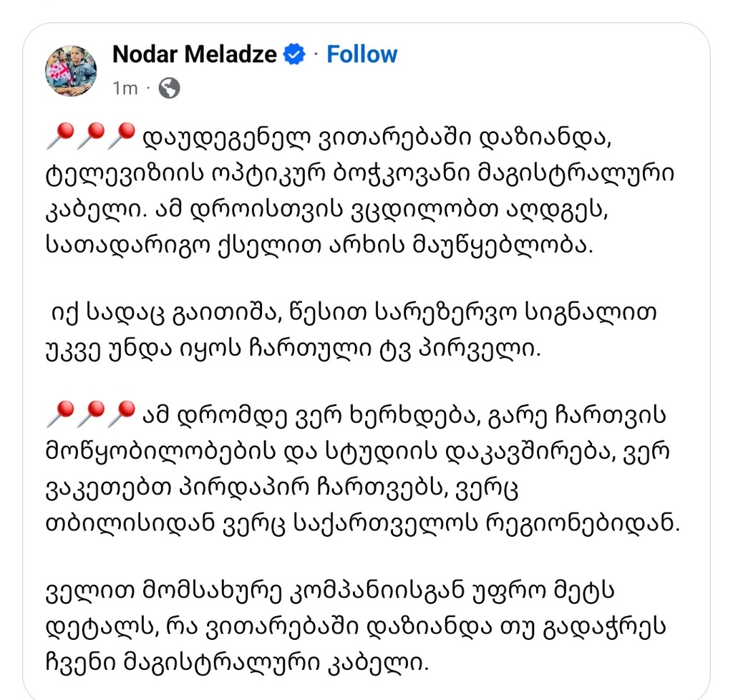Open the post via the 1m timestamp
Image resolution: width=733 pixels, height=700 pixels.
tap(125, 88)
